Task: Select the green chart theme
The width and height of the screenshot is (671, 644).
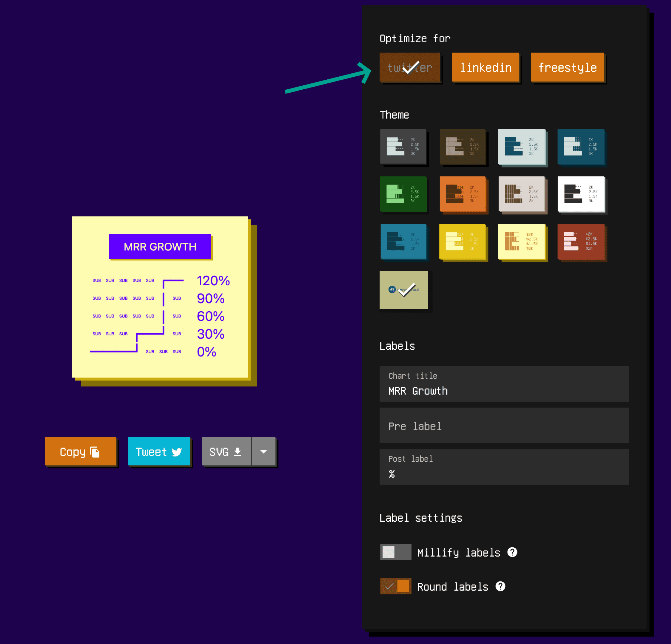Action: [x=403, y=194]
